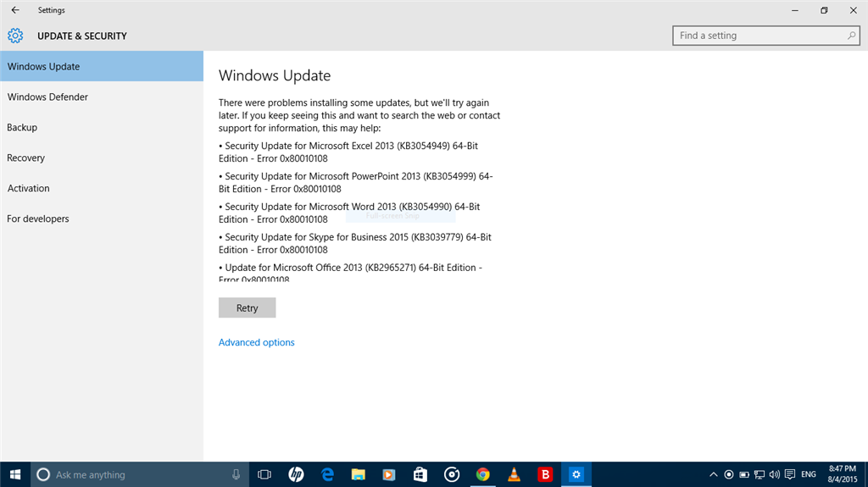
Task: Click the Settings app taskbar icon
Action: tap(576, 475)
